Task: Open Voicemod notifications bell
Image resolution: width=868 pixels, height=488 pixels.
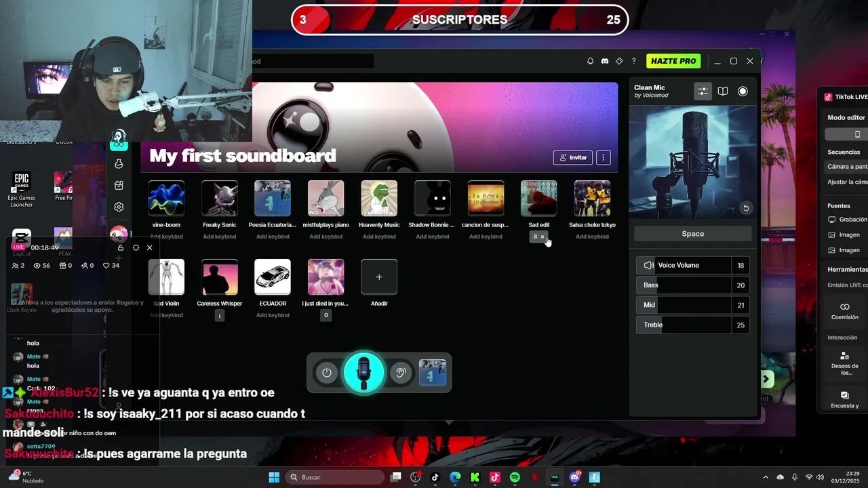Action: pos(590,61)
